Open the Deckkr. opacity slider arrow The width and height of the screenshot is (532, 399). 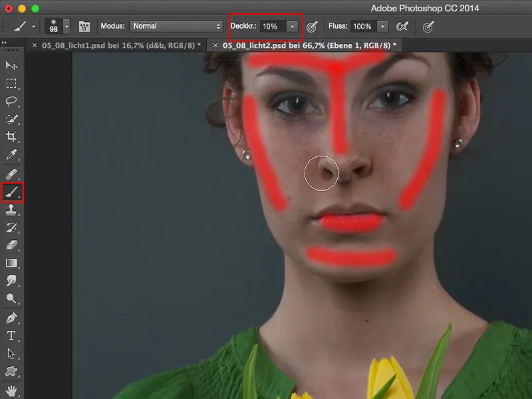click(x=292, y=27)
